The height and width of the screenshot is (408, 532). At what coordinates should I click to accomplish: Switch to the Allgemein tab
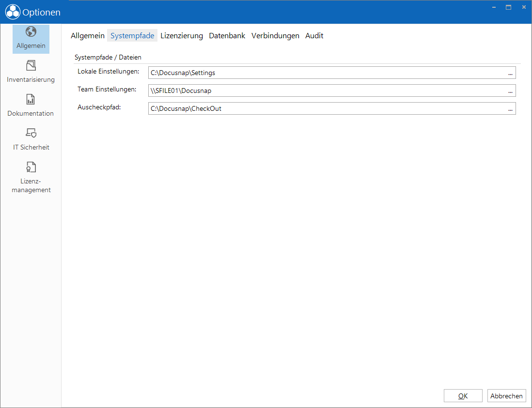pyautogui.click(x=88, y=36)
